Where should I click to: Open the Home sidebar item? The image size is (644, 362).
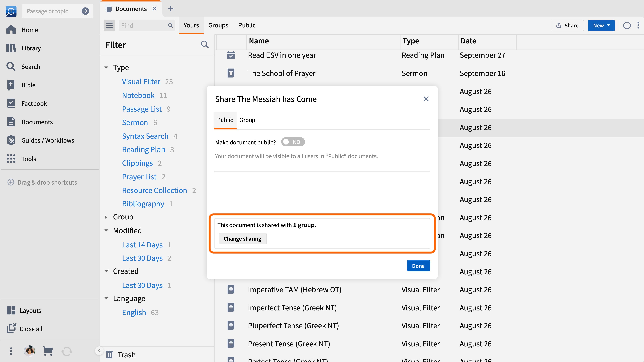pyautogui.click(x=22, y=30)
